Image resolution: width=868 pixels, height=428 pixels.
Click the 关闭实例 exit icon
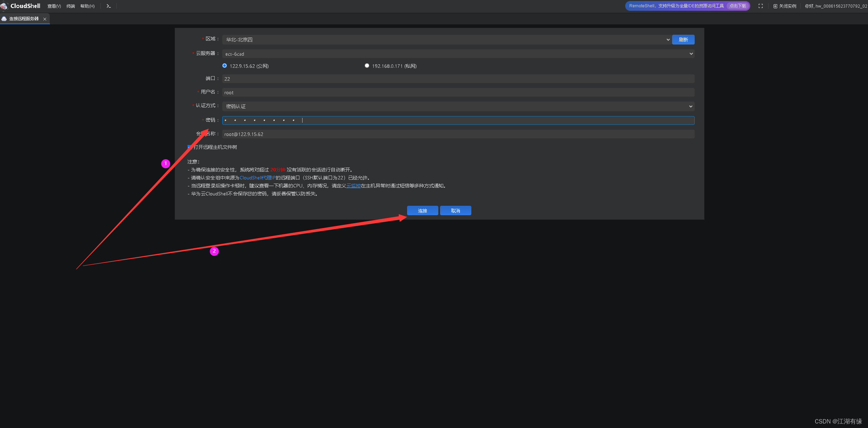point(775,6)
